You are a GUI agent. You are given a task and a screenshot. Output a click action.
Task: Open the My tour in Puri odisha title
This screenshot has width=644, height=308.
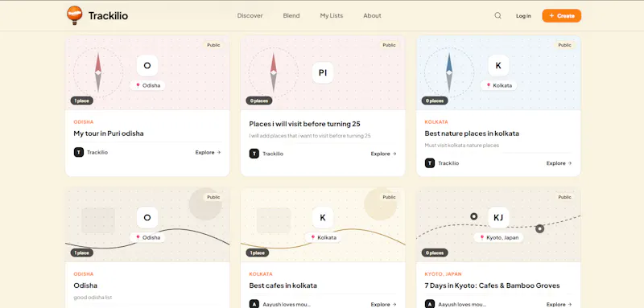tap(109, 133)
